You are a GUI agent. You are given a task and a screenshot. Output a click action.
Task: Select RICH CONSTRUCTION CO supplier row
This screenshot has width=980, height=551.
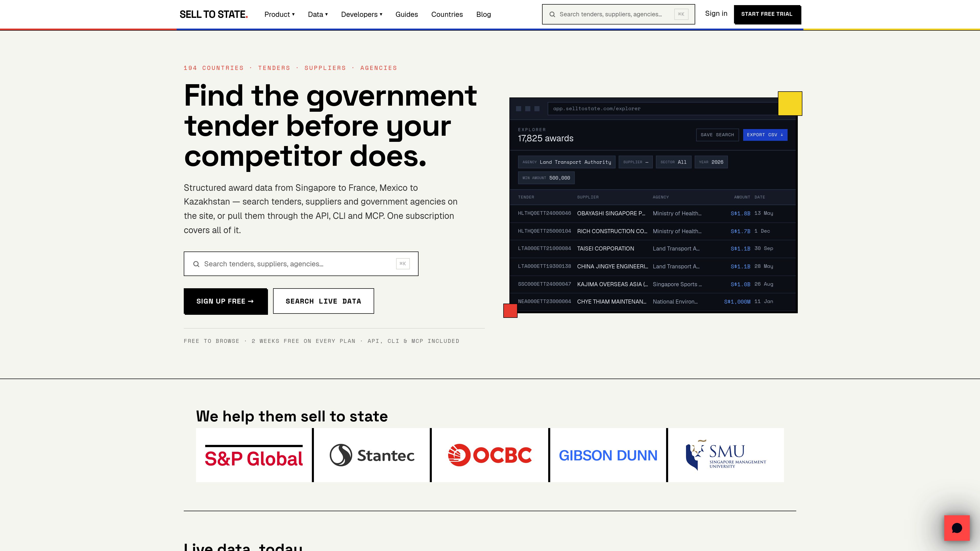pyautogui.click(x=653, y=231)
